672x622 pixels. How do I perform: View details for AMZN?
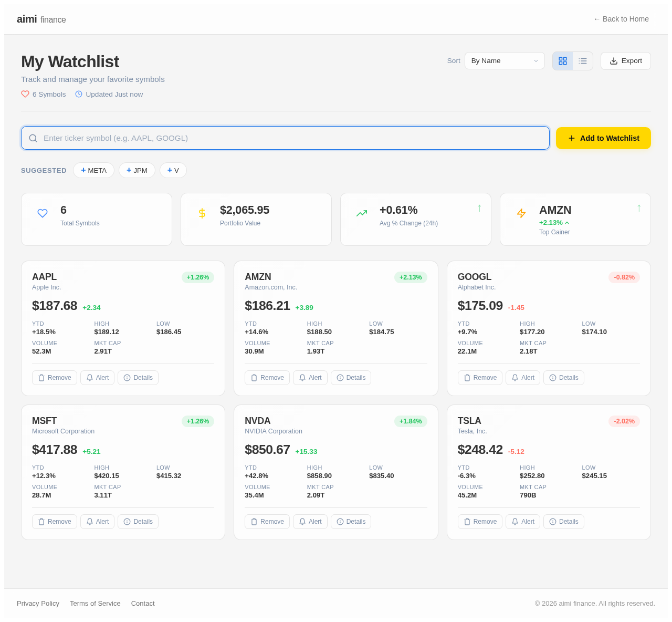[x=351, y=378]
